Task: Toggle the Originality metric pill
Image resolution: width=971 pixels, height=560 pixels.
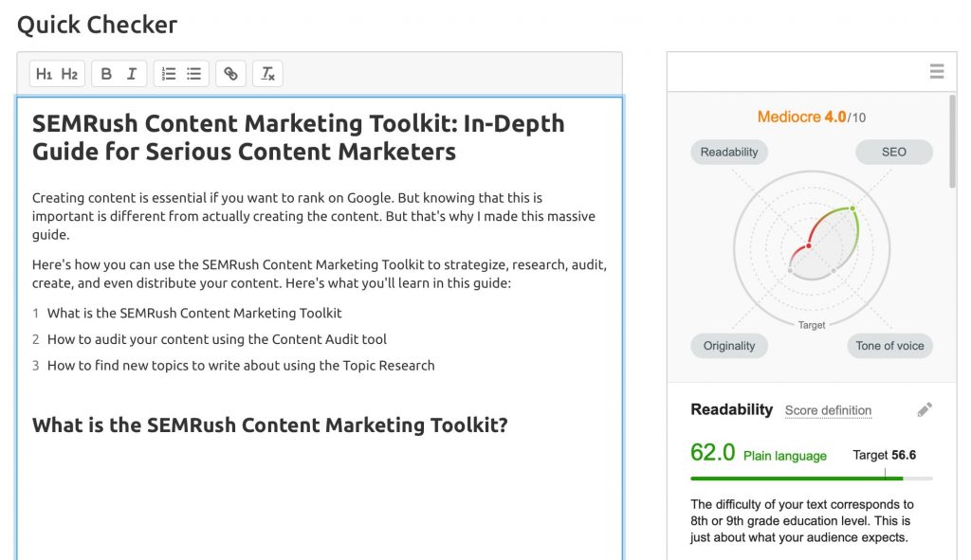Action: [x=729, y=346]
